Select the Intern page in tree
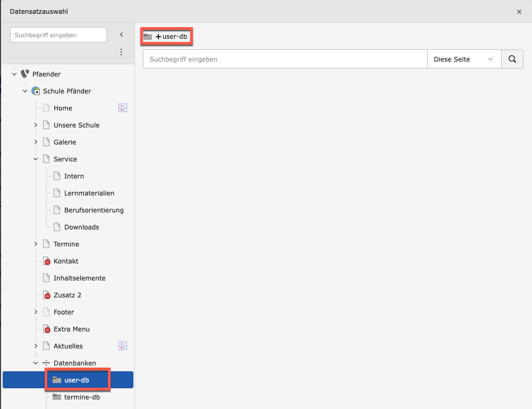The image size is (532, 409). [74, 176]
